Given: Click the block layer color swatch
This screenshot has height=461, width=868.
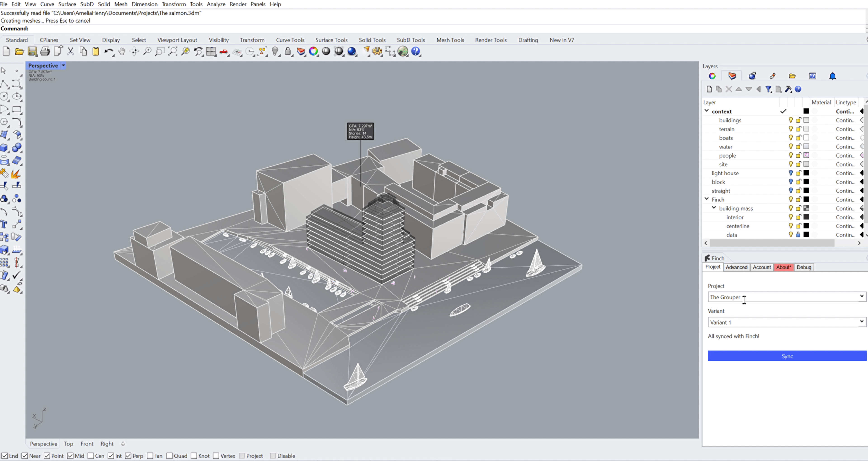Looking at the screenshot, I should click(x=806, y=182).
